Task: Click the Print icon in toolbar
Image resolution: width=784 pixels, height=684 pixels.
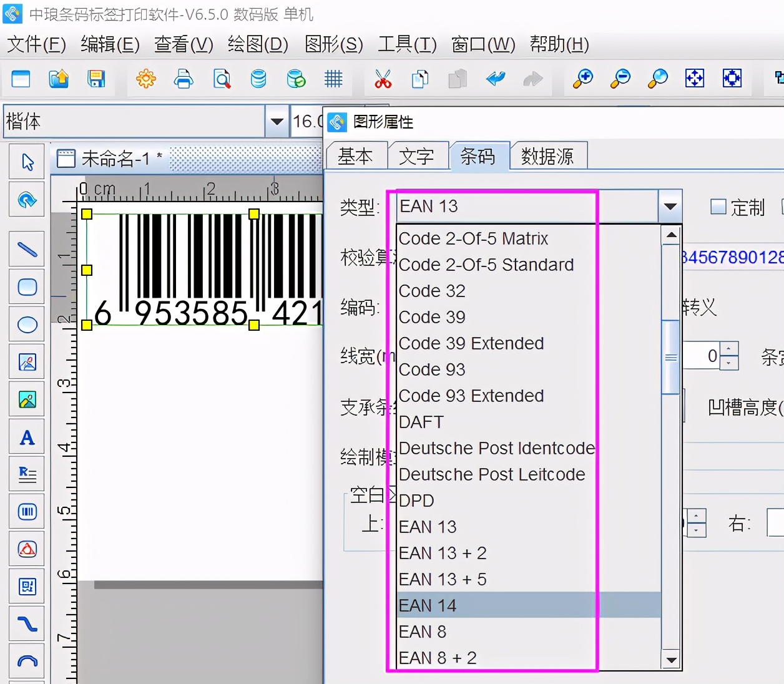Action: point(184,79)
